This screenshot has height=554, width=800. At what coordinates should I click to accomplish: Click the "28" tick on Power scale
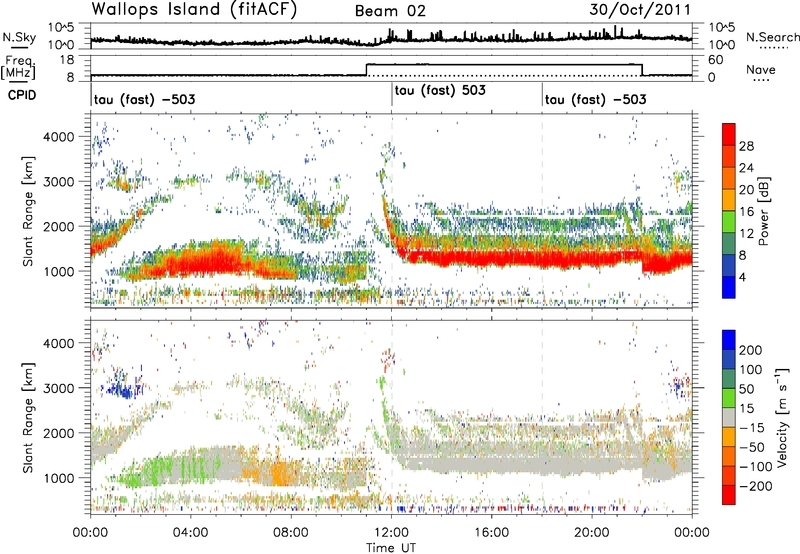746,146
